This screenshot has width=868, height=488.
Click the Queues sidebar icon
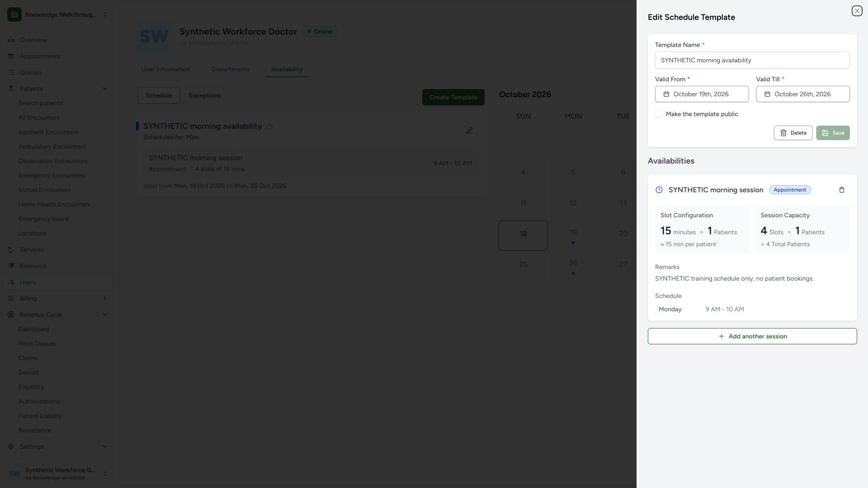point(11,72)
